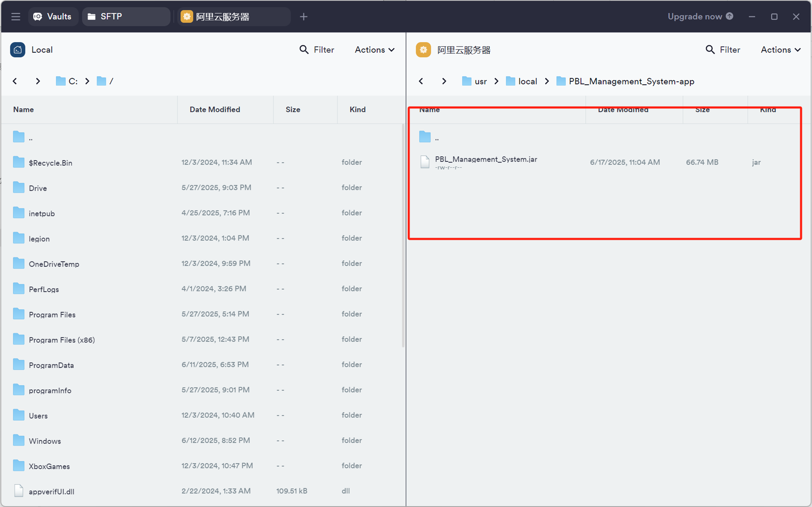This screenshot has width=812, height=507.
Task: Open the Local pane Actions dropdown
Action: point(374,49)
